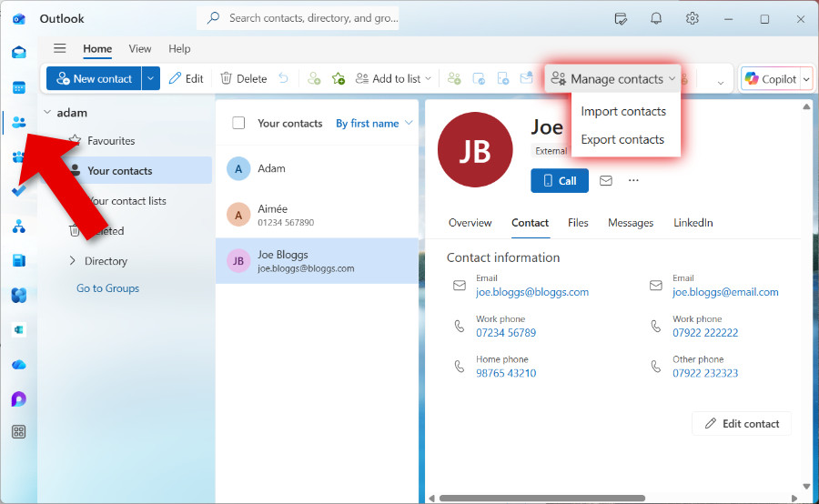The width and height of the screenshot is (819, 504).
Task: Click the New contact button
Action: click(94, 78)
